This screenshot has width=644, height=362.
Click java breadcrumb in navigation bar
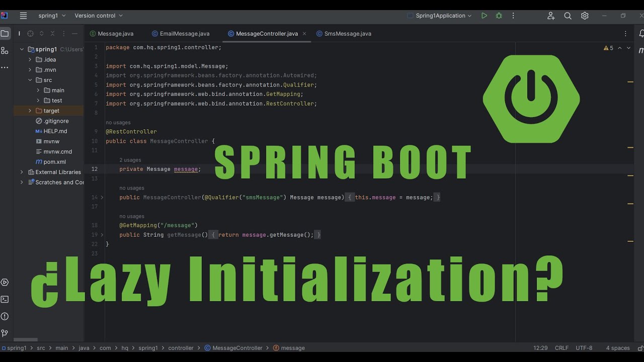pos(84,348)
